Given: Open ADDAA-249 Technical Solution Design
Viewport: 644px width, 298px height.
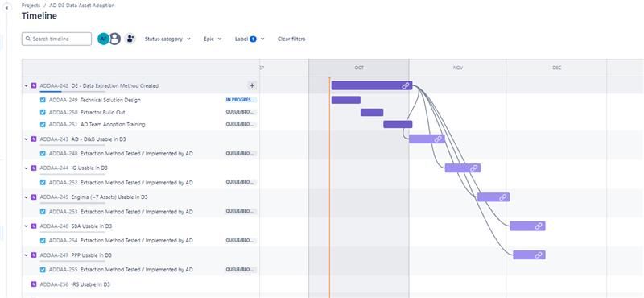Looking at the screenshot, I should [x=94, y=100].
